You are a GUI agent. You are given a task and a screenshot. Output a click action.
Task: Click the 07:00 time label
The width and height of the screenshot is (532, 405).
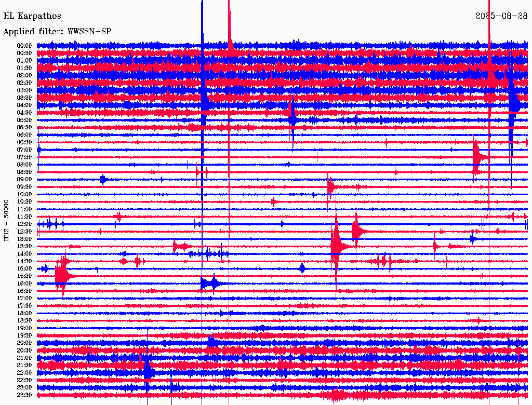pos(24,150)
